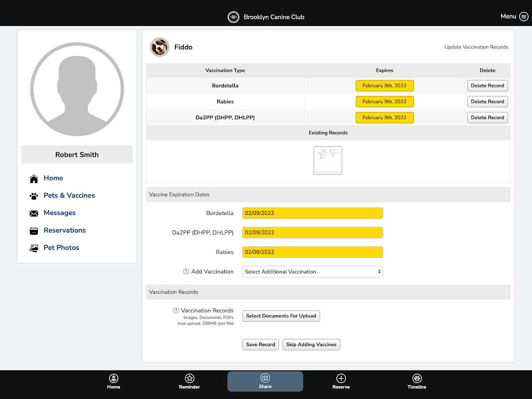Open Pet Photos sidebar link

point(61,247)
